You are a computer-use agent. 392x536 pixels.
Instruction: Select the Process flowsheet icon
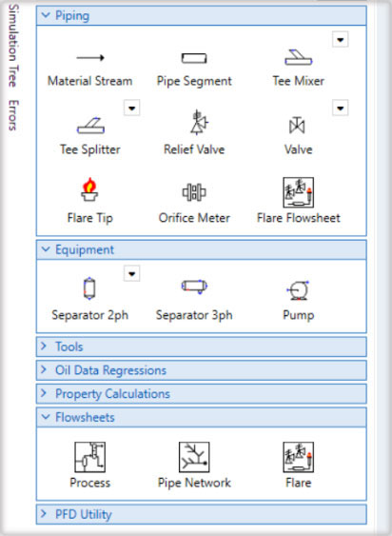pos(89,457)
